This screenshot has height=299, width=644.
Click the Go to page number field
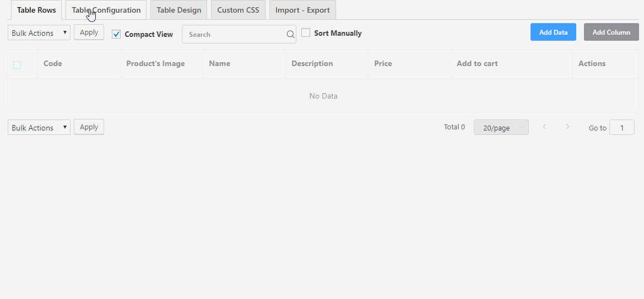pyautogui.click(x=621, y=128)
